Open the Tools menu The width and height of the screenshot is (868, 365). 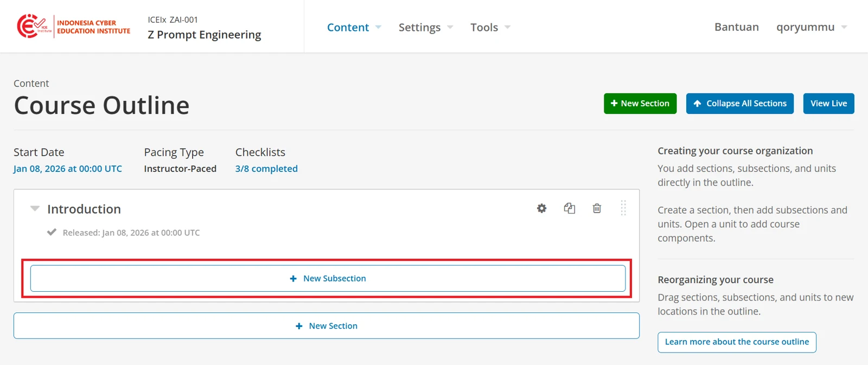point(490,27)
